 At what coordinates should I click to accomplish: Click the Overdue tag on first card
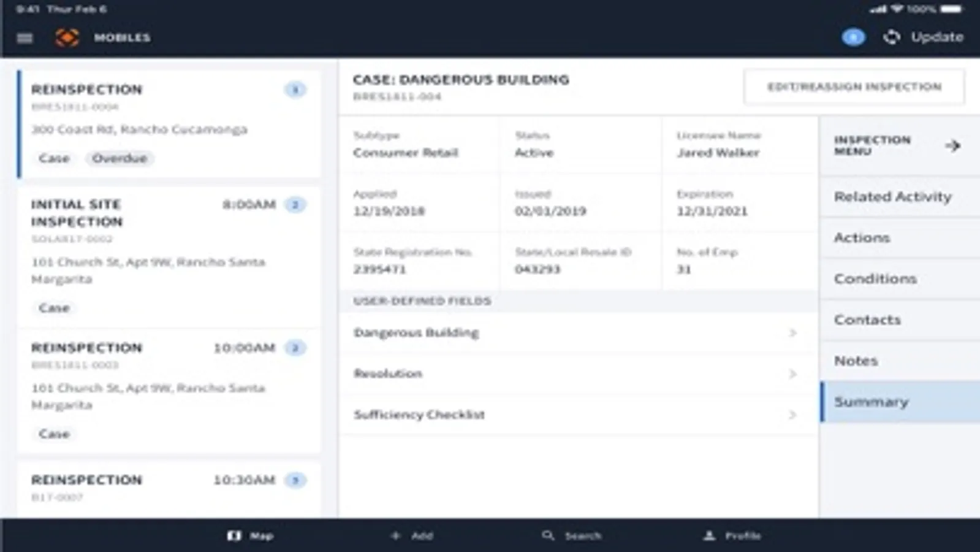tap(120, 158)
